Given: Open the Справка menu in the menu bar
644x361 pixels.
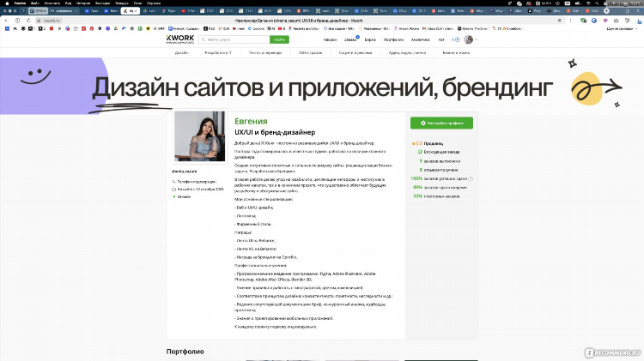Looking at the screenshot, I should 154,3.
